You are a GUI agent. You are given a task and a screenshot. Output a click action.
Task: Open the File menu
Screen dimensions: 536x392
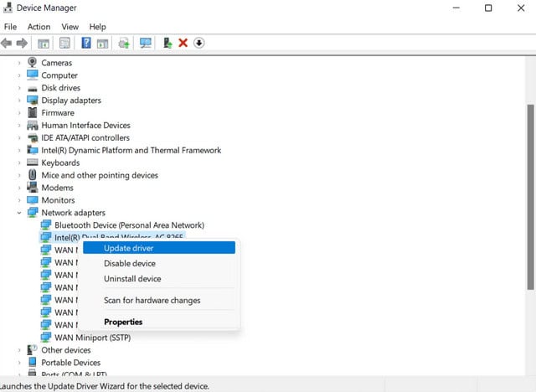(10, 27)
